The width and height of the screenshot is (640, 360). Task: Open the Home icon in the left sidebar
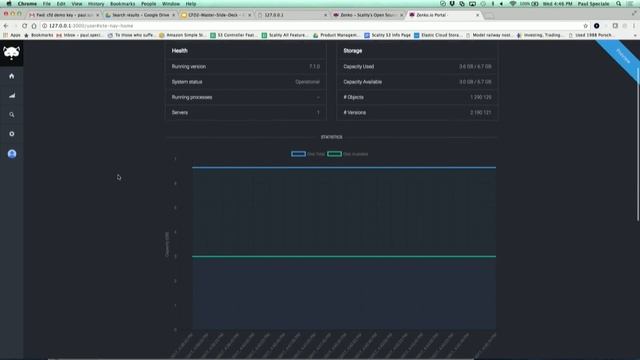tap(11, 76)
